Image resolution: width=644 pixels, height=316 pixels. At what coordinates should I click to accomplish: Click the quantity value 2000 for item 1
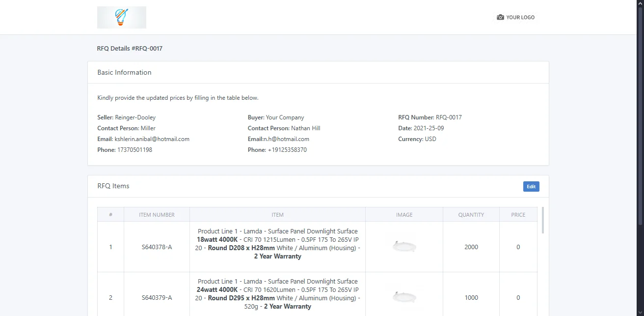click(x=471, y=247)
